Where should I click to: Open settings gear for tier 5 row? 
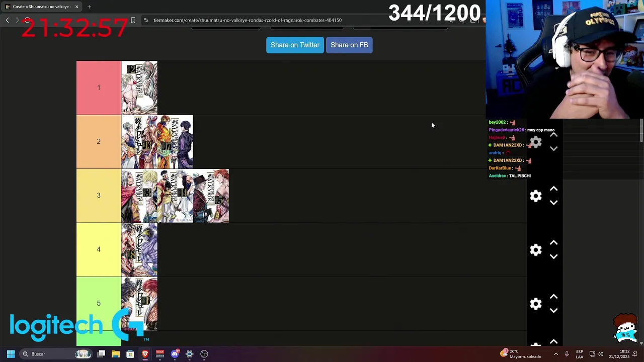coord(536,304)
